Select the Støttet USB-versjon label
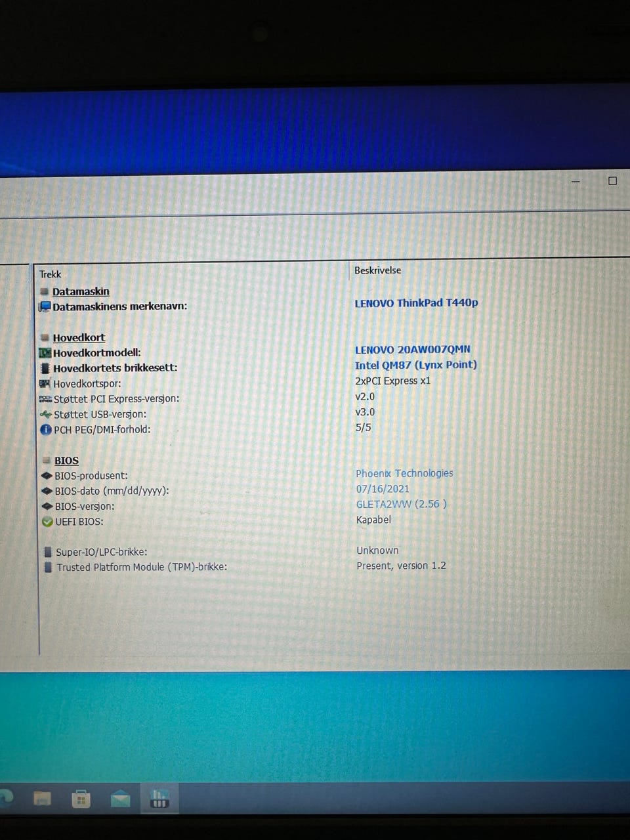Screen dimensions: 630x840 coord(100,415)
